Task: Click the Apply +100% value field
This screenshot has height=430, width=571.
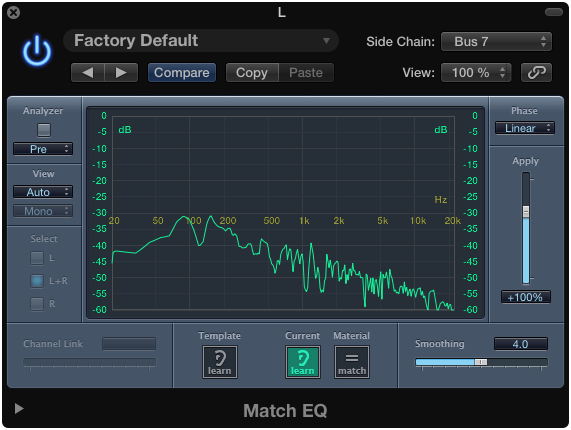Action: point(525,297)
